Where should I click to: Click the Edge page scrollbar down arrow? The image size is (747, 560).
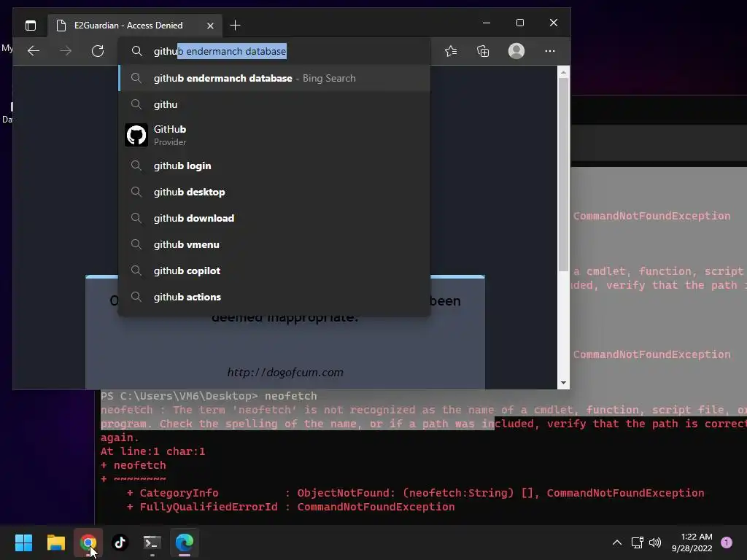click(x=564, y=383)
